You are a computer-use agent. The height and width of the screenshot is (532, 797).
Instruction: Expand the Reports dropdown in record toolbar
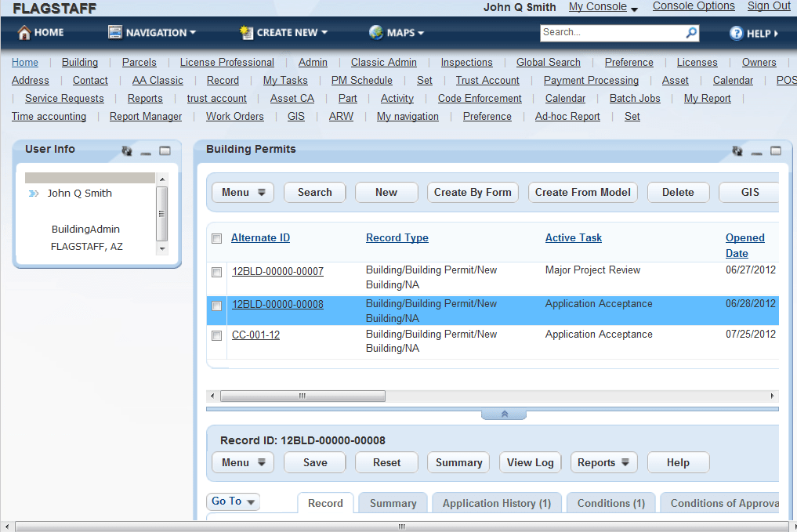coord(603,463)
